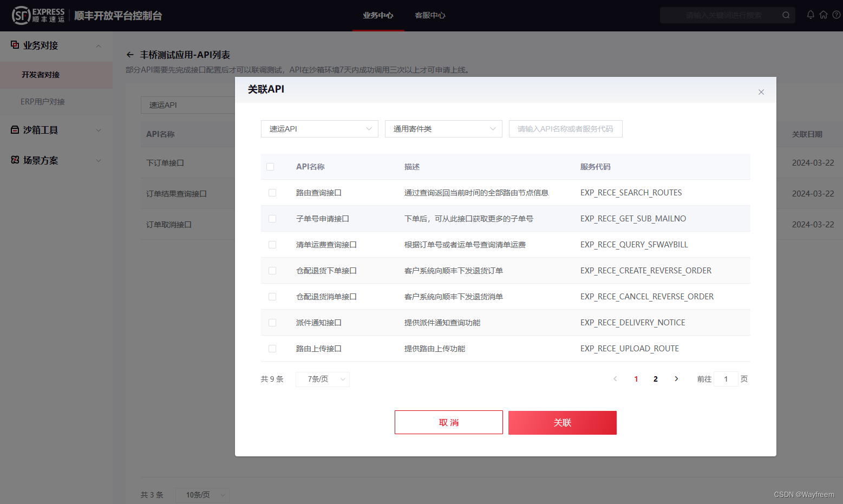Open help question mark icon
The width and height of the screenshot is (843, 504).
(x=837, y=15)
